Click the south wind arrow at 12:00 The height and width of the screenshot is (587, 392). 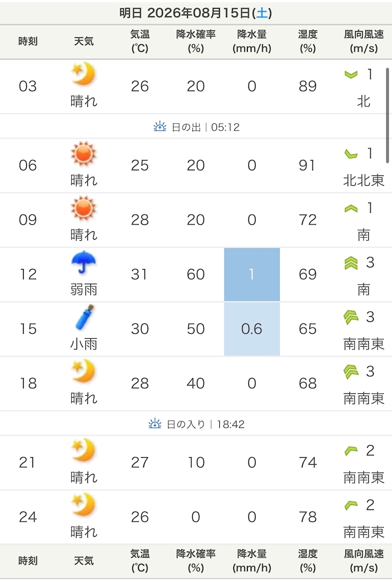tap(351, 263)
